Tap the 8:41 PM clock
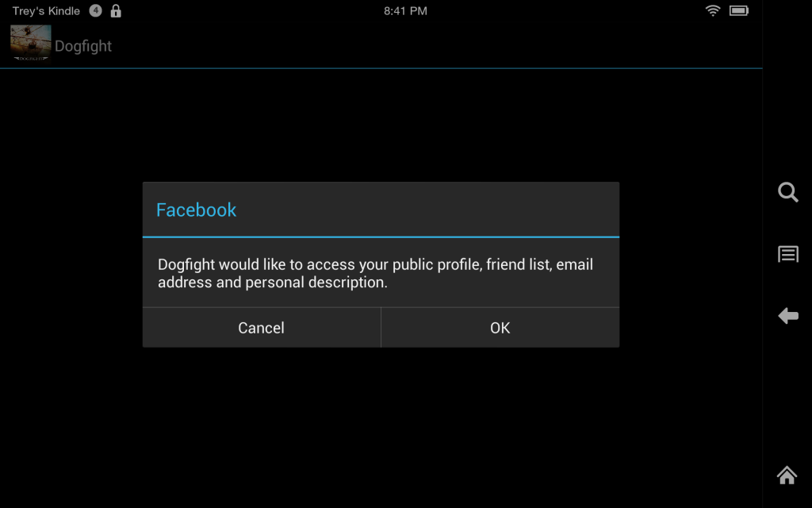Screen dimensions: 812x508 point(405,11)
